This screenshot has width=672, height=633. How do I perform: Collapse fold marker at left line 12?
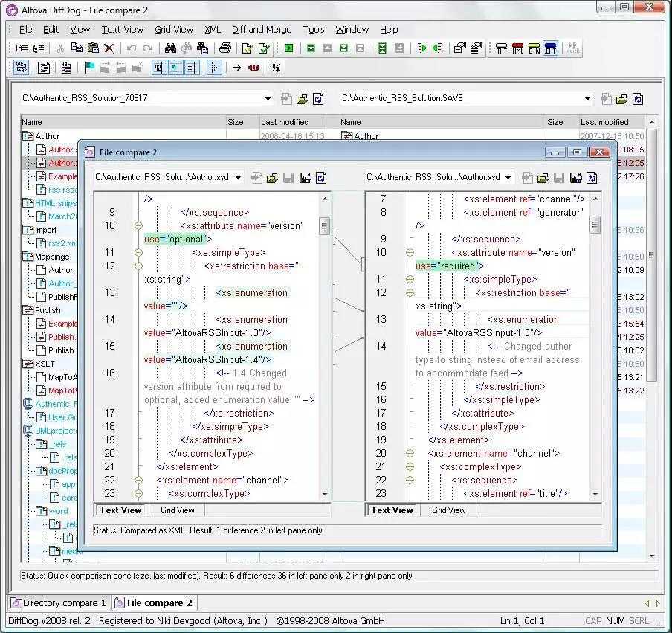138,266
